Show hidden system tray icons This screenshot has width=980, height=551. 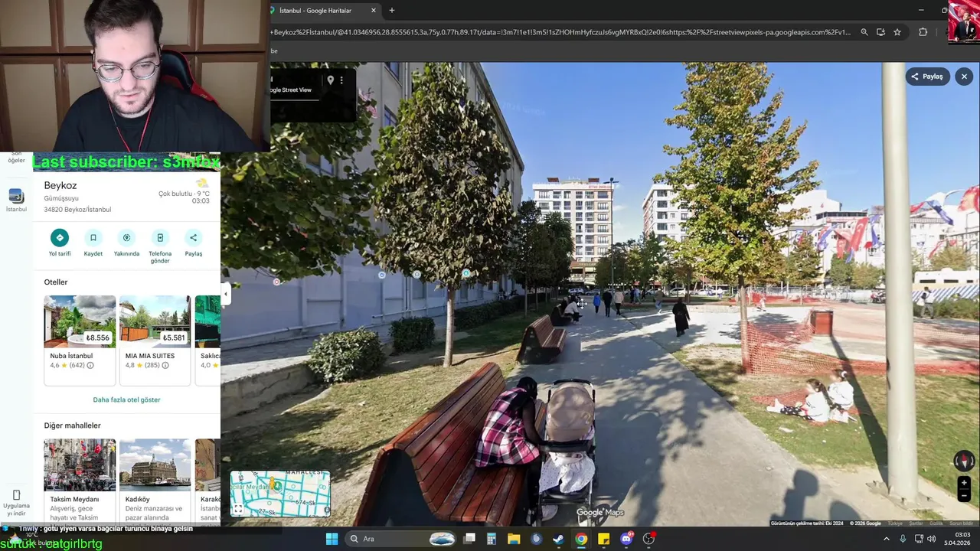click(887, 539)
